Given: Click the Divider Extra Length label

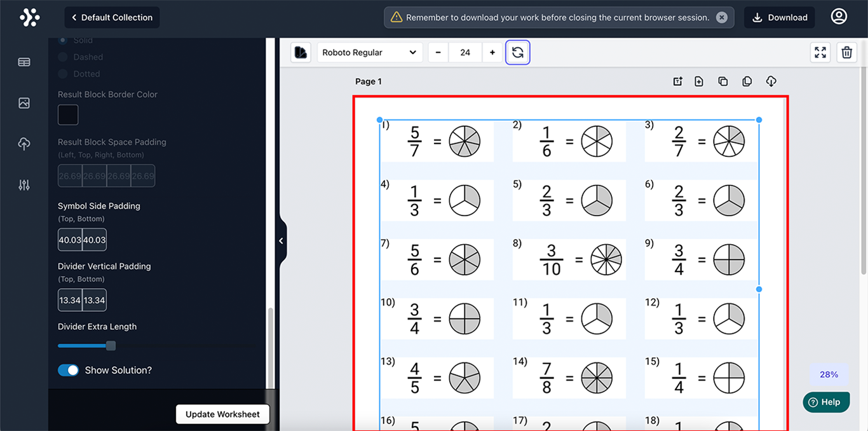Looking at the screenshot, I should click(x=97, y=327).
